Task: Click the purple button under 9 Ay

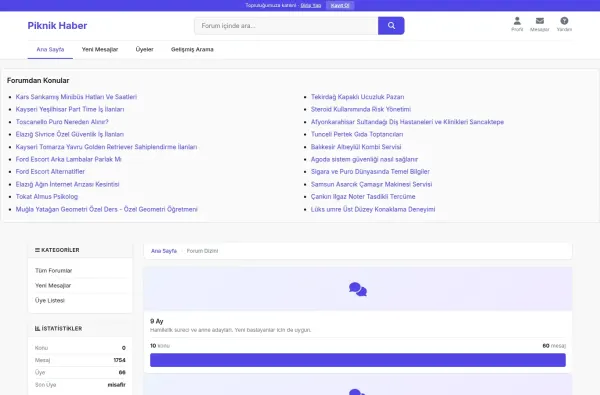Action: [358, 360]
